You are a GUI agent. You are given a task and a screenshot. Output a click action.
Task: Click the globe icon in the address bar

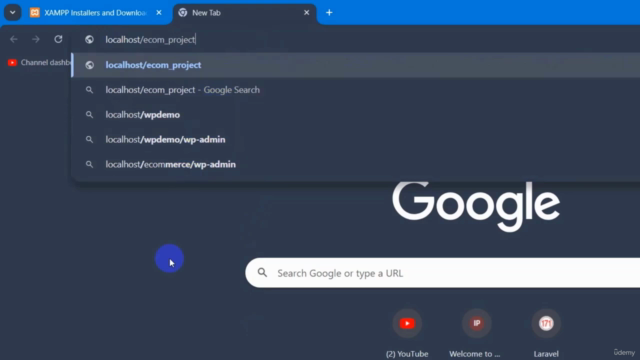pos(89,40)
